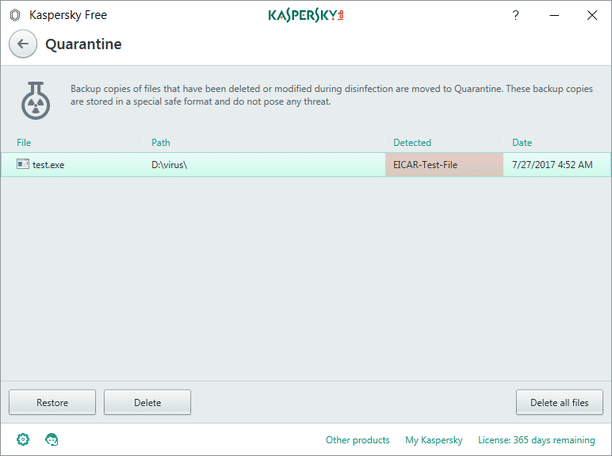Screen dimensions: 612x456
Task: Click the help question mark icon
Action: pos(516,15)
